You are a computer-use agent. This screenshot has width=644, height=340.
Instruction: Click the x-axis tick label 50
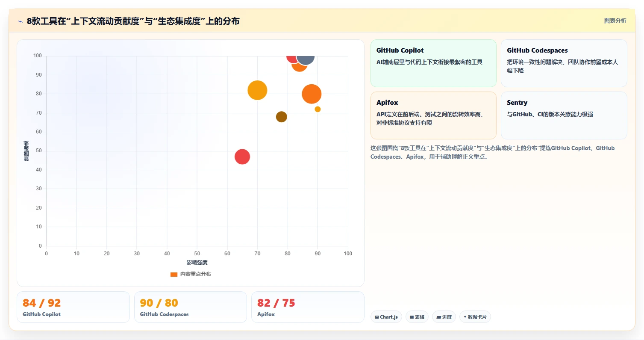(x=197, y=254)
